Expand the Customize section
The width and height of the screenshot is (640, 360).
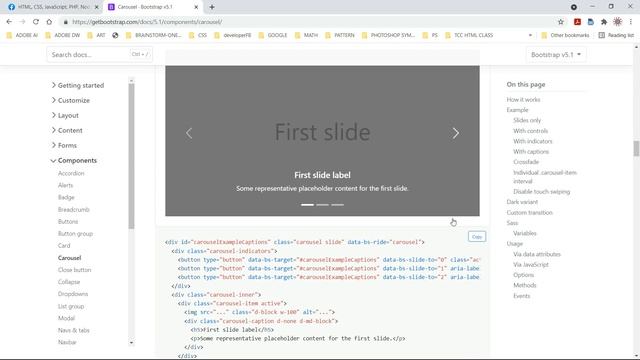coord(70,100)
